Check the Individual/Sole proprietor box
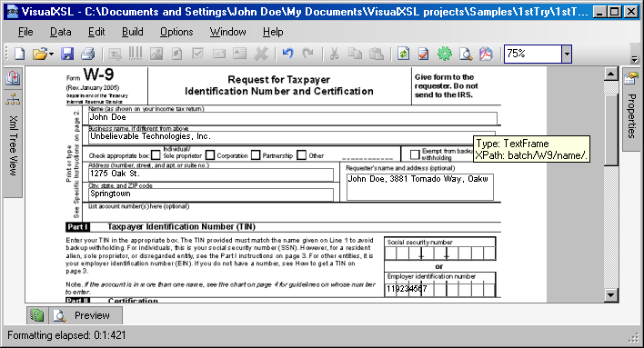The width and height of the screenshot is (644, 348). pyautogui.click(x=156, y=155)
